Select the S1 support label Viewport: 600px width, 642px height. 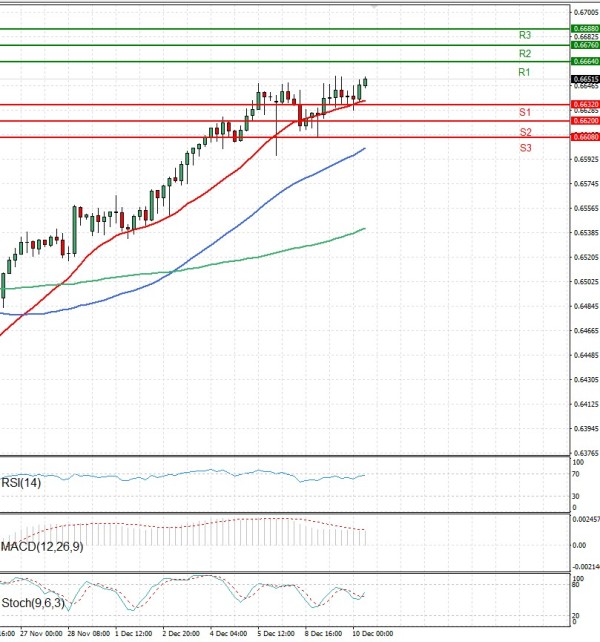tap(524, 112)
